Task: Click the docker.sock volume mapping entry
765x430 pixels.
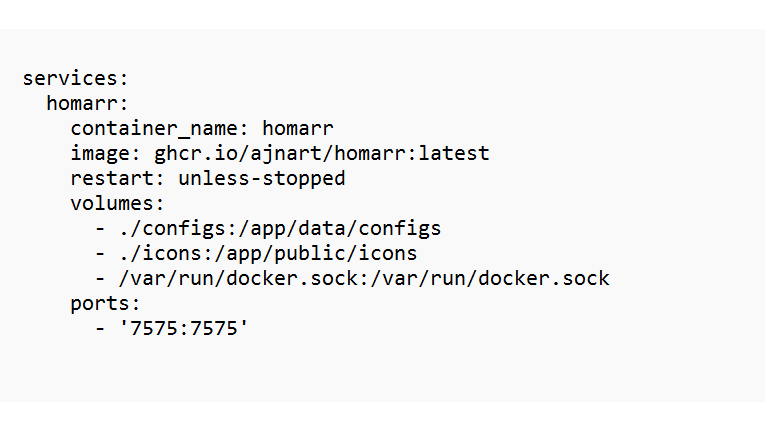Action: click(364, 277)
